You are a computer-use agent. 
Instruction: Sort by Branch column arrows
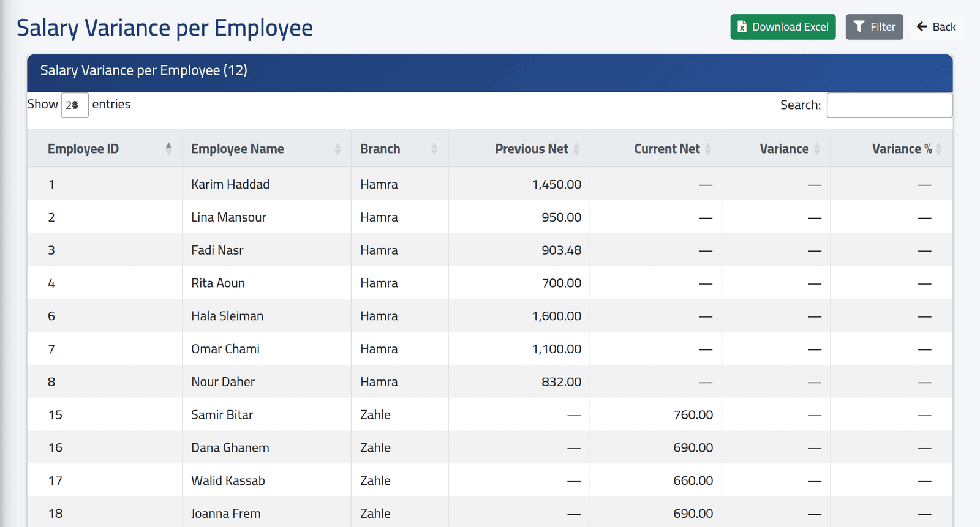(x=434, y=149)
